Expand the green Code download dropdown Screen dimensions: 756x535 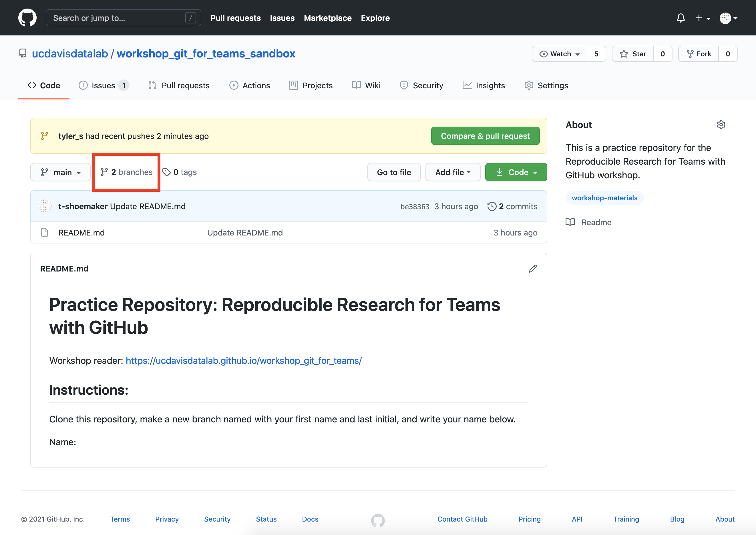pyautogui.click(x=516, y=172)
